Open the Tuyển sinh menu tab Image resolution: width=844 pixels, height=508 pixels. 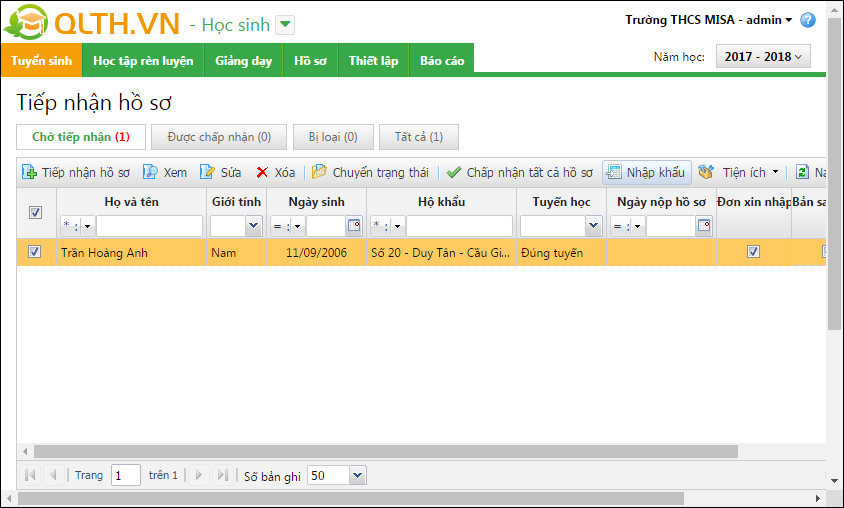click(x=41, y=60)
